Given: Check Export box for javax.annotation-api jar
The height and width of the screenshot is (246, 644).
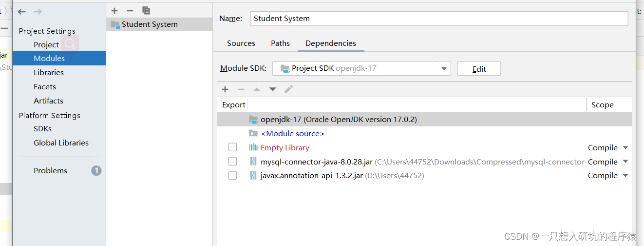Looking at the screenshot, I should point(232,175).
